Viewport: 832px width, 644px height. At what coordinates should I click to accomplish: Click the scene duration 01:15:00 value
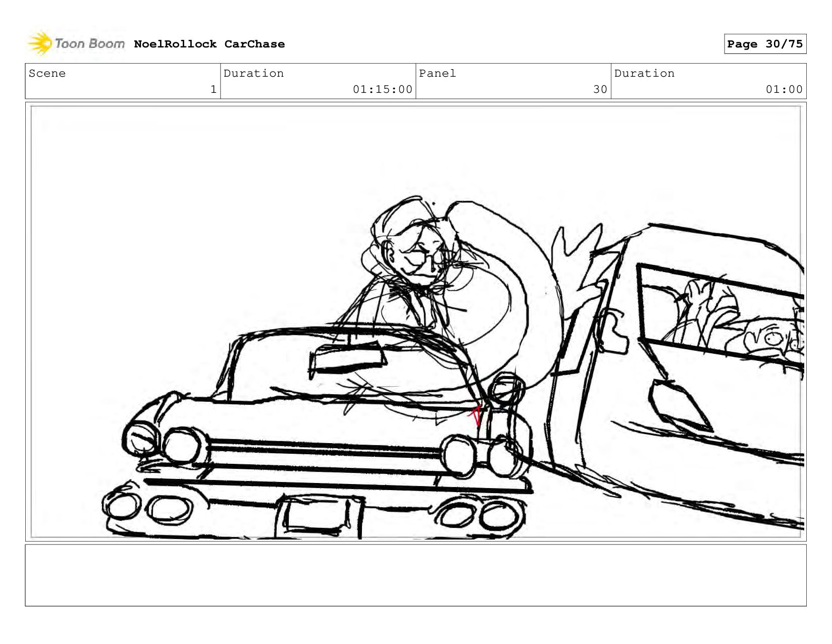point(383,89)
